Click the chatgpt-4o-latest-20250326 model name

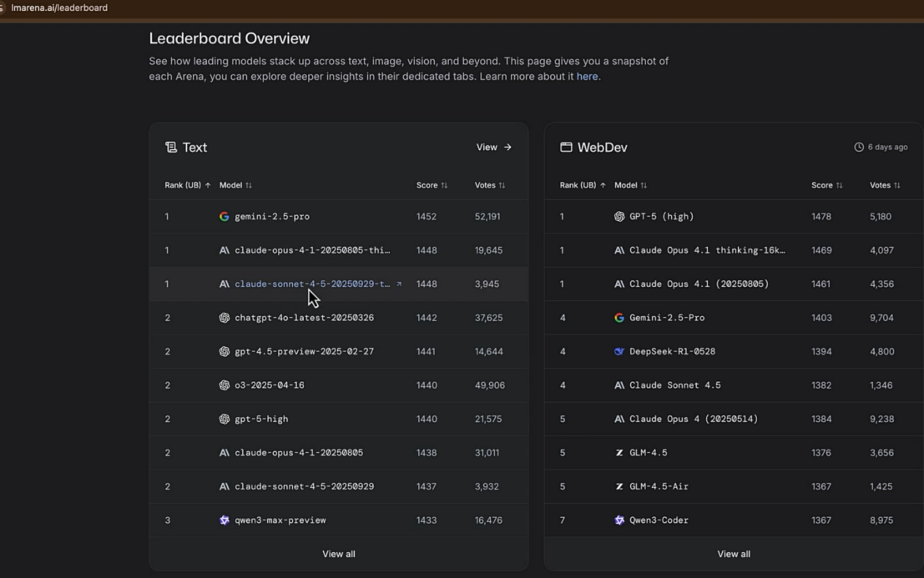pos(304,318)
